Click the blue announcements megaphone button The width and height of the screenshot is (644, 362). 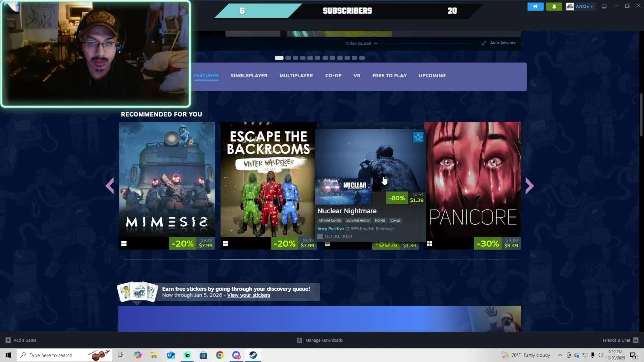pyautogui.click(x=535, y=6)
